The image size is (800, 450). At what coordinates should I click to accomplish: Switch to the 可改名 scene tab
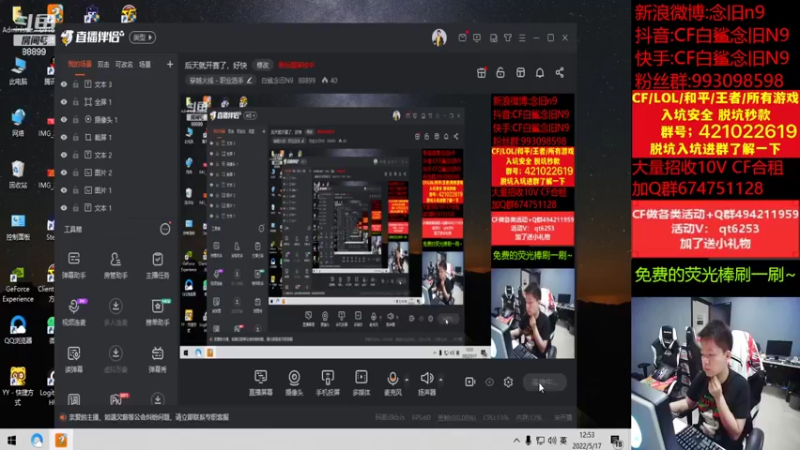tap(124, 64)
